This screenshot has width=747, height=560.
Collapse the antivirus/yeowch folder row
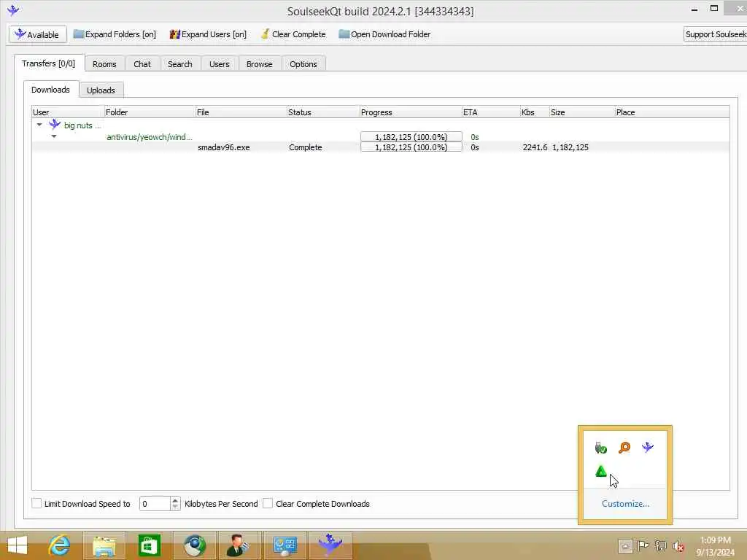[54, 136]
